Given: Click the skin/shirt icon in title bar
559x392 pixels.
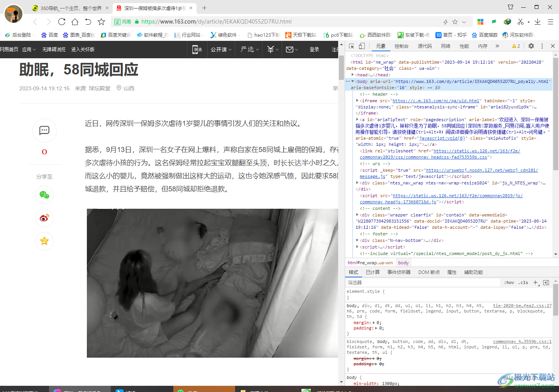Looking at the screenshot, I should (510, 7).
